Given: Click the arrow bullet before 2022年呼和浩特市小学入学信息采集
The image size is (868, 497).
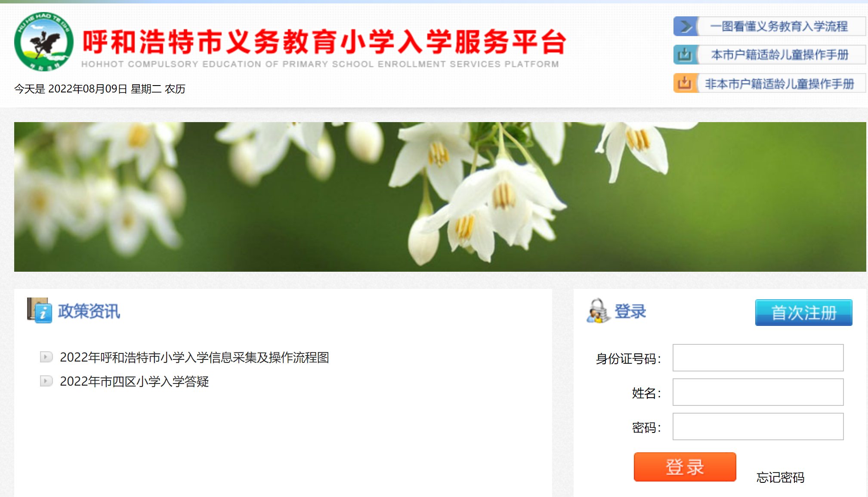Looking at the screenshot, I should coord(46,357).
